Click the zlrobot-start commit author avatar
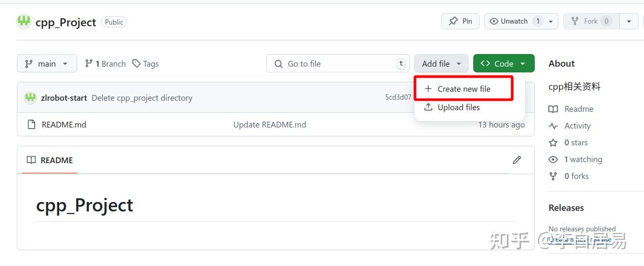 click(30, 98)
